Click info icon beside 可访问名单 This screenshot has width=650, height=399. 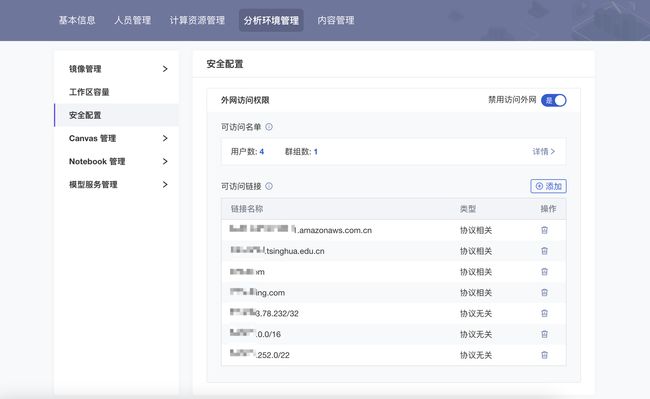(x=269, y=127)
